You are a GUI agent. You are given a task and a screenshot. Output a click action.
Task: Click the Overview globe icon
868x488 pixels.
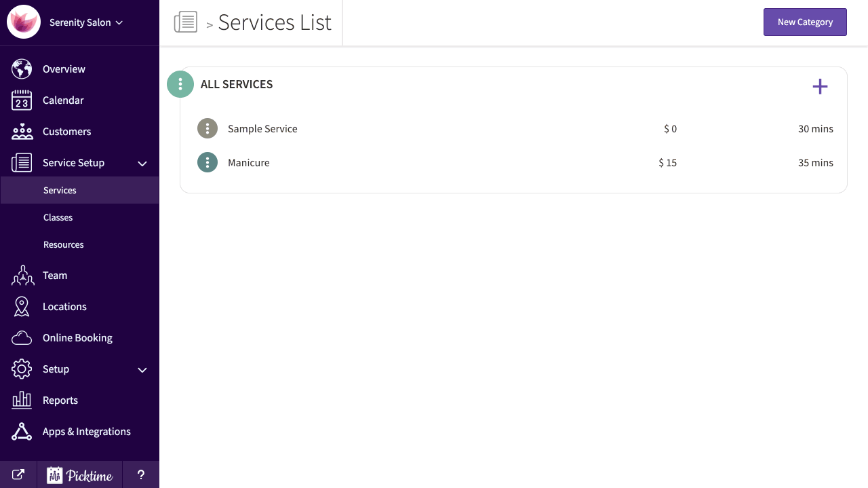22,69
